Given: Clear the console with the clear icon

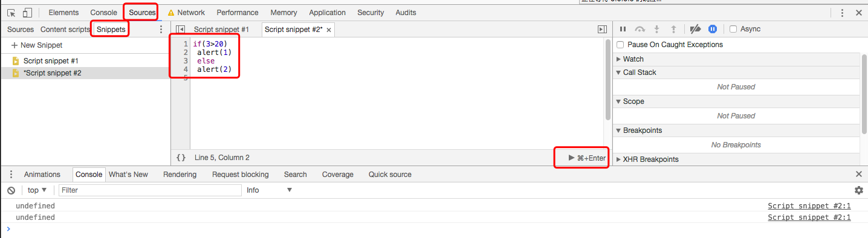Looking at the screenshot, I should click(x=11, y=190).
